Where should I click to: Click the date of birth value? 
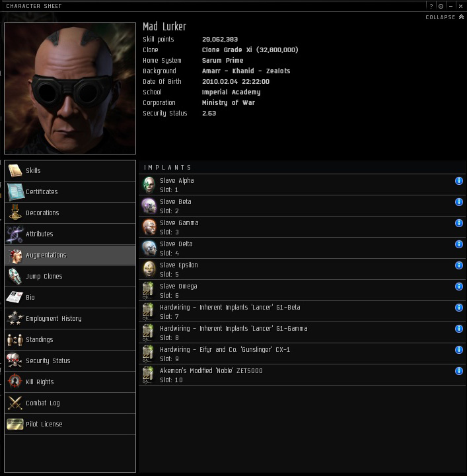[236, 82]
